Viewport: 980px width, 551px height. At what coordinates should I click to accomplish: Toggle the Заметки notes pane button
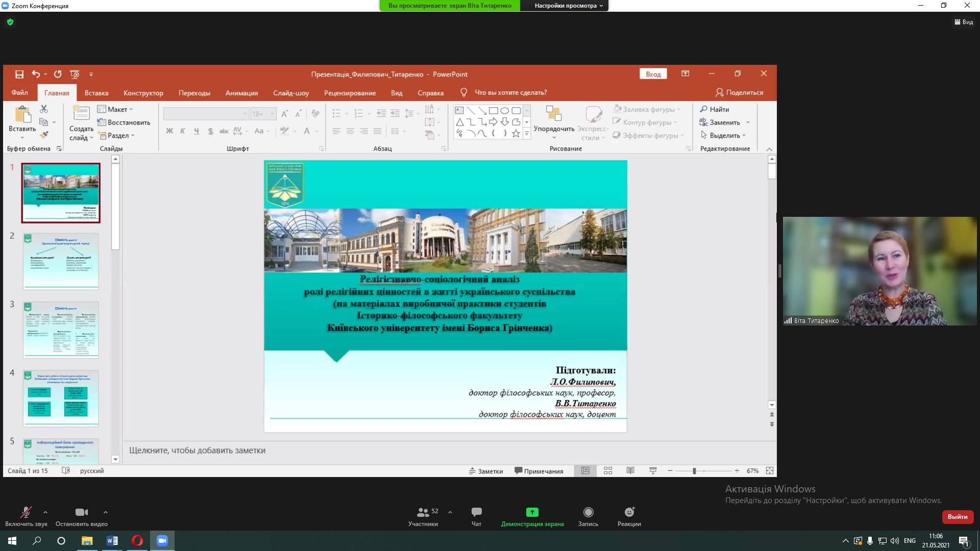(x=486, y=471)
